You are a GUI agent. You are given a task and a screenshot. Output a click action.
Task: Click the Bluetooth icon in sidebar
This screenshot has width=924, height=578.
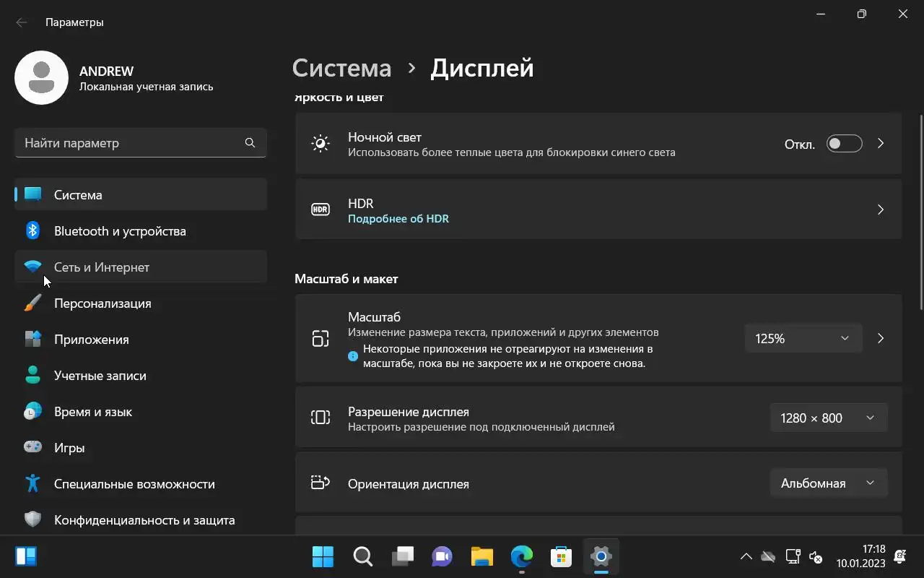point(32,230)
